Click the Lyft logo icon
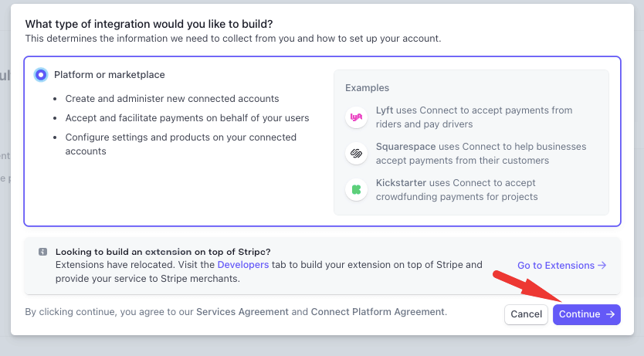This screenshot has height=356, width=644. (x=356, y=117)
